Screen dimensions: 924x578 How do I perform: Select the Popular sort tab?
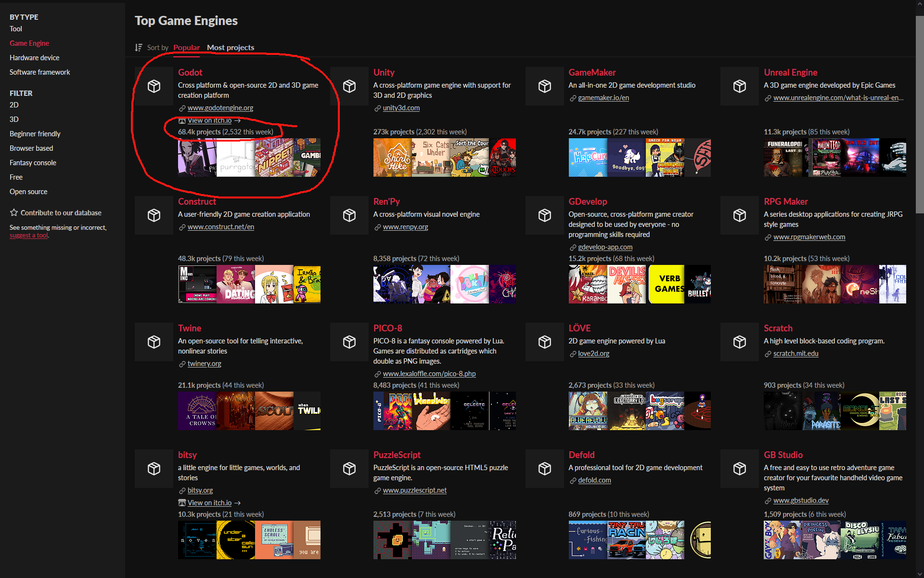pyautogui.click(x=186, y=48)
